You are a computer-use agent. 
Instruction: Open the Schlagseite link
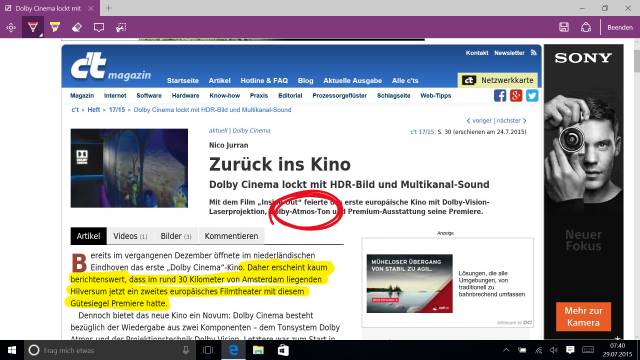click(393, 96)
